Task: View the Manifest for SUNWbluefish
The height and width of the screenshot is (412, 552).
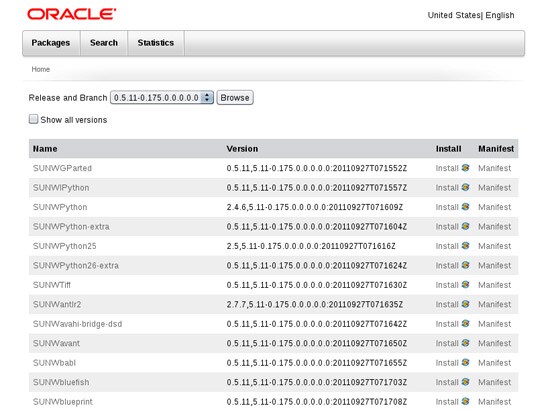Action: (494, 382)
